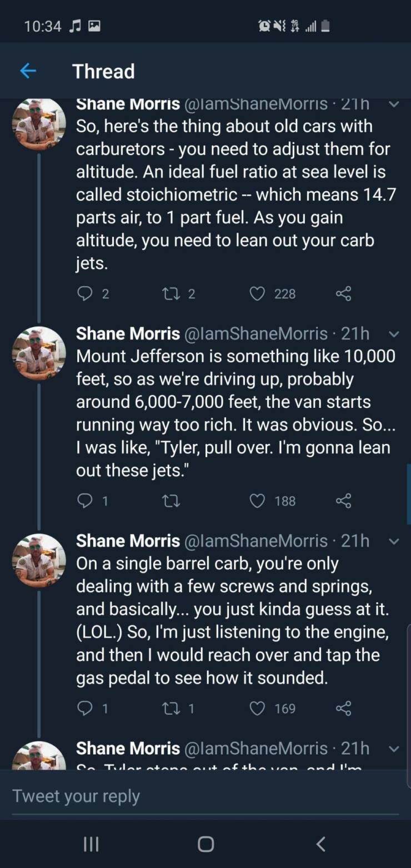The height and width of the screenshot is (868, 411).
Task: Like the tweet with 169 likes
Action: [257, 708]
